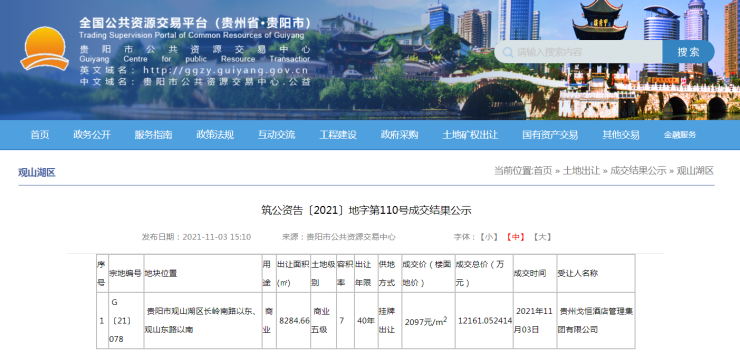This screenshot has height=364, width=740.
Task: Select 国有资产交易 in navigation bar
Action: coord(550,135)
